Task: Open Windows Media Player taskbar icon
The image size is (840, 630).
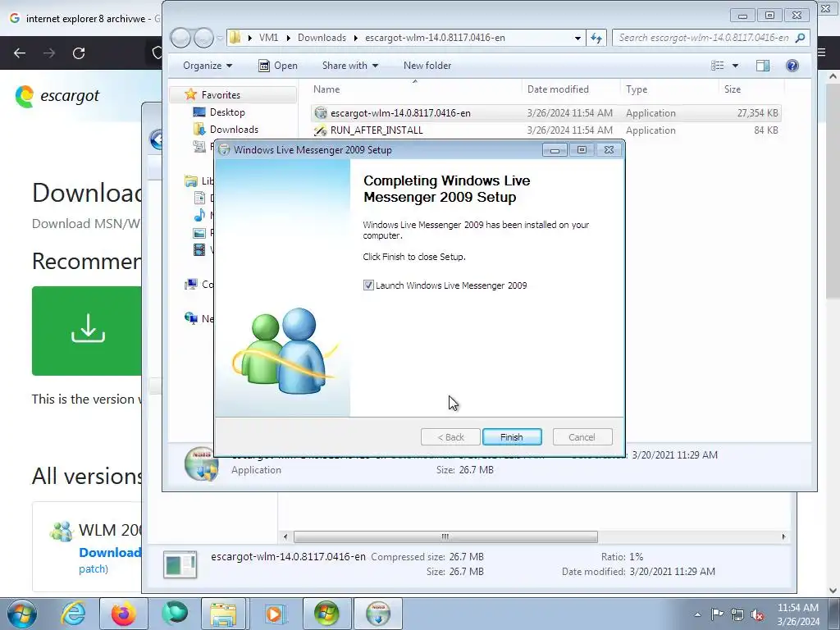Action: click(276, 614)
